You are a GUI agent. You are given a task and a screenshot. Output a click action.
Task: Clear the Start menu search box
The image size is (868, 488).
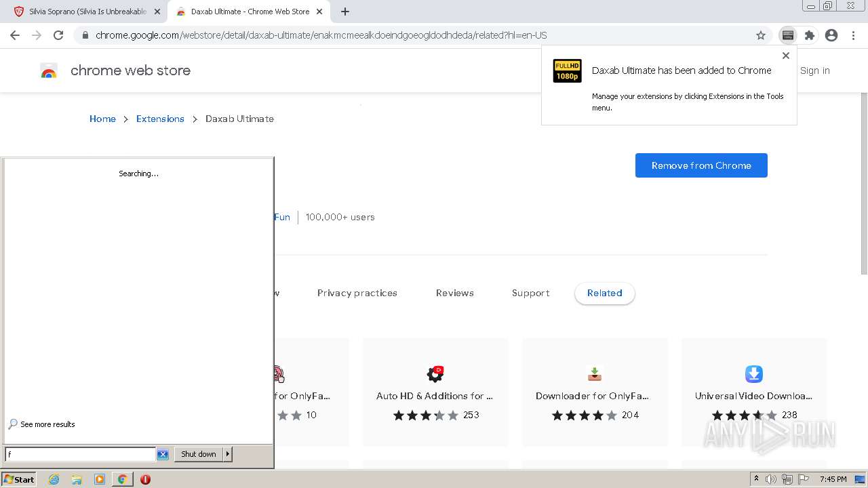pyautogui.click(x=163, y=454)
